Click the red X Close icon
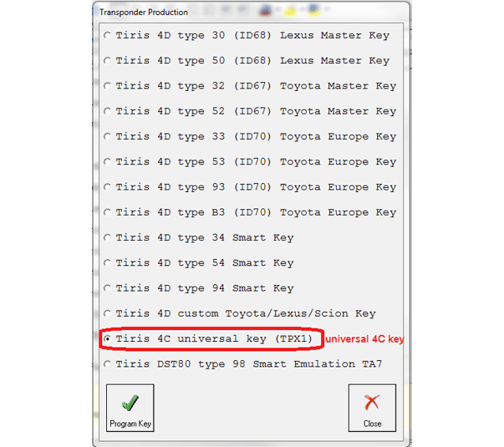The width and height of the screenshot is (504, 447). (x=372, y=403)
